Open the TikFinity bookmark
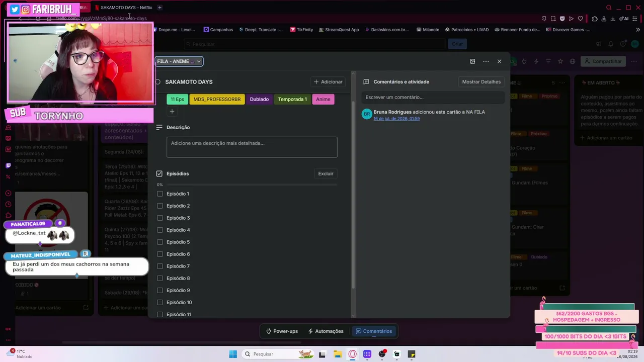This screenshot has width=644, height=362. pos(302,30)
